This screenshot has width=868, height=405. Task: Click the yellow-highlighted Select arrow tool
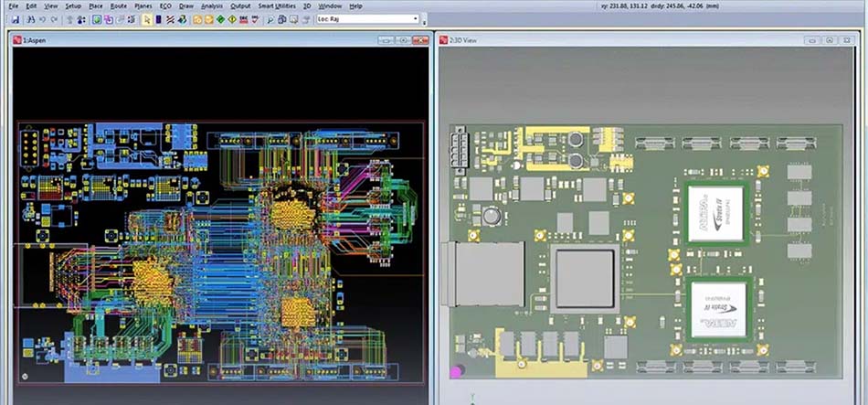147,19
